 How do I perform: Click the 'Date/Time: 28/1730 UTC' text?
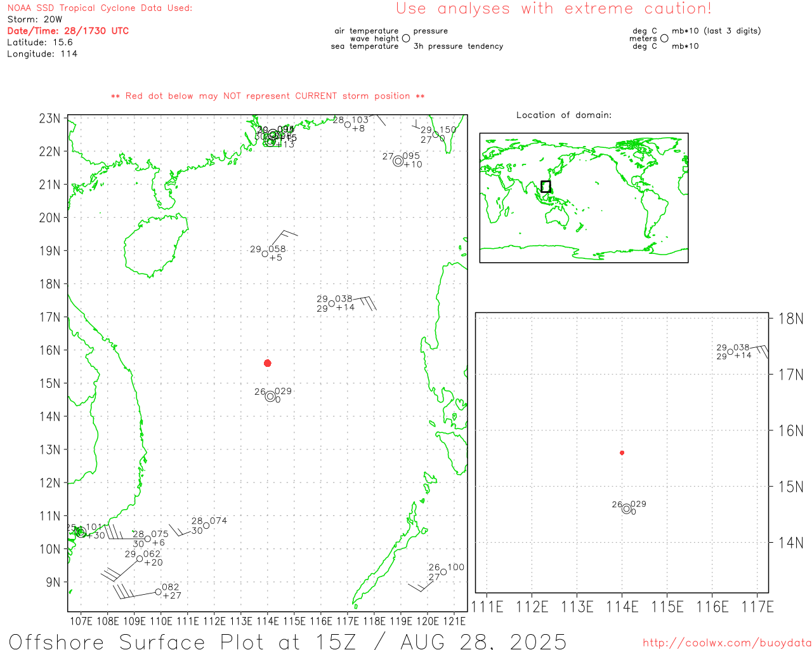tap(68, 30)
